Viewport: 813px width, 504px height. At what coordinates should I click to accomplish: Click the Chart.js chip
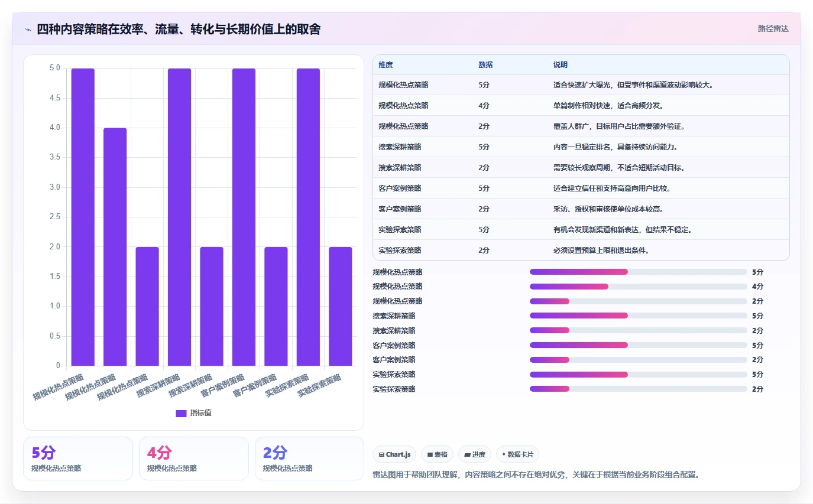394,454
